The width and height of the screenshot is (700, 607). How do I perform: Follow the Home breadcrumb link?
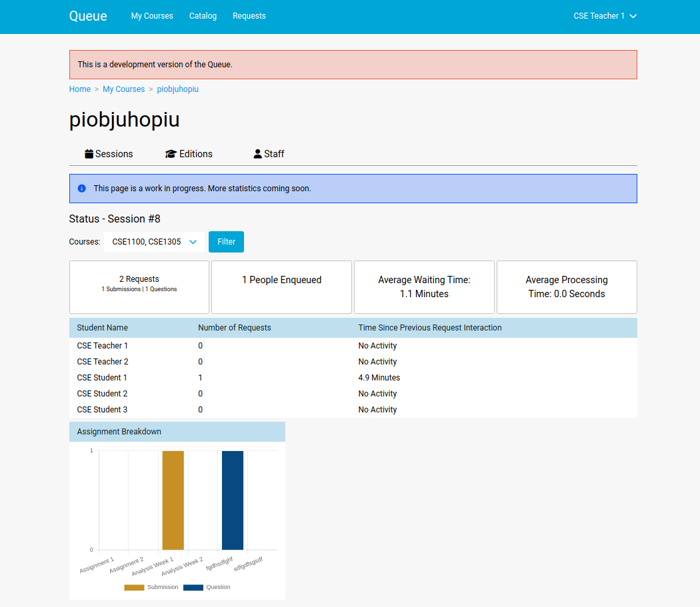coord(80,89)
